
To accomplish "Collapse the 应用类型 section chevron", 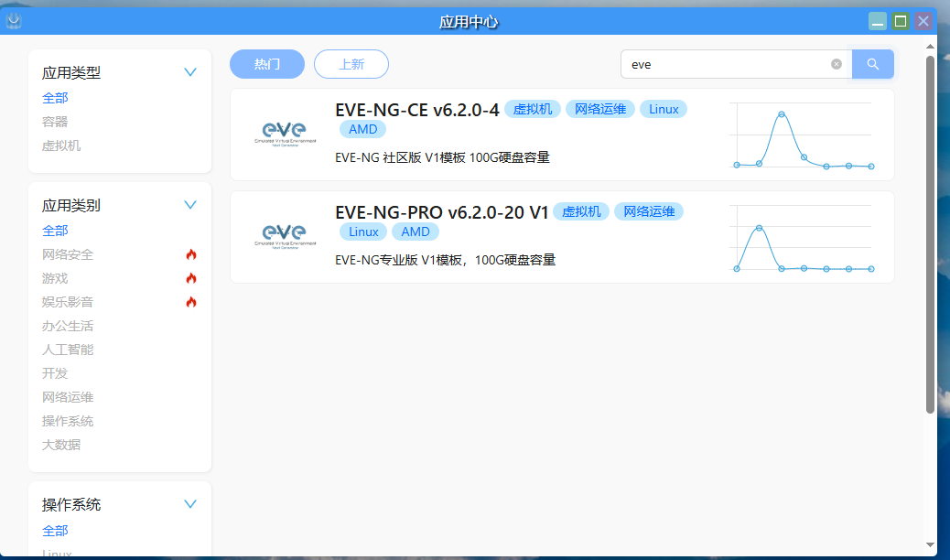I will [190, 72].
